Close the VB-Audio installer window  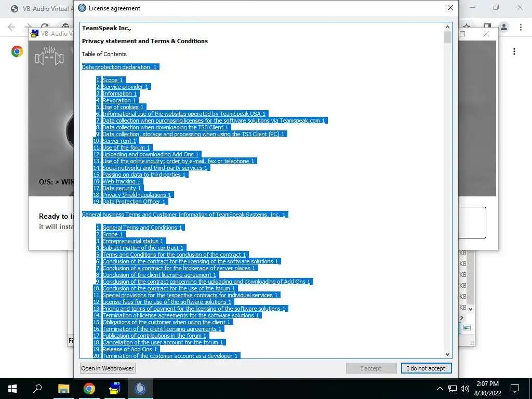click(x=486, y=34)
